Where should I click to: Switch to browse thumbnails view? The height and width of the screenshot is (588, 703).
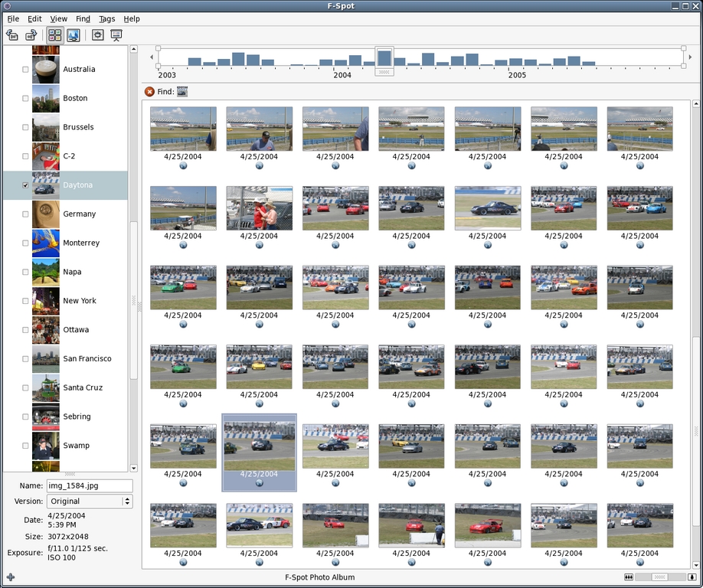[54, 35]
